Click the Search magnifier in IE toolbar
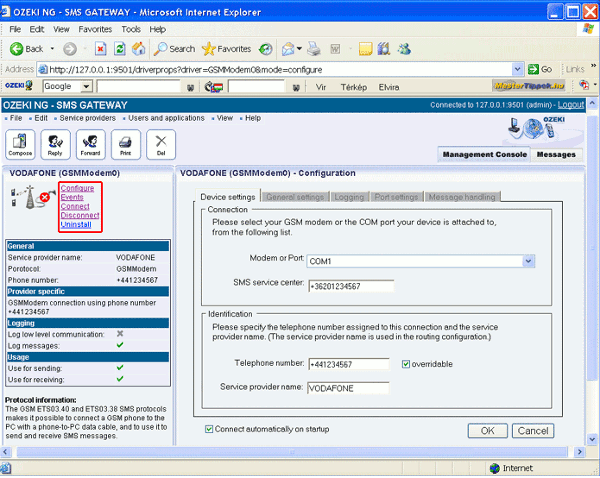The height and width of the screenshot is (478, 600). coord(174,49)
